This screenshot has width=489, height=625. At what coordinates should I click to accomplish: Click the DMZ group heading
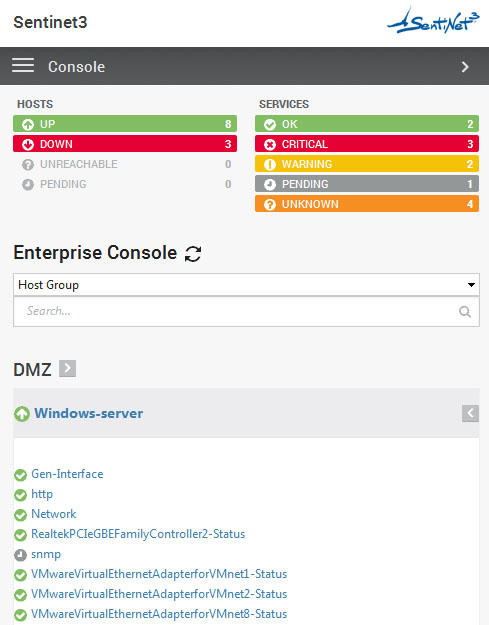click(32, 369)
